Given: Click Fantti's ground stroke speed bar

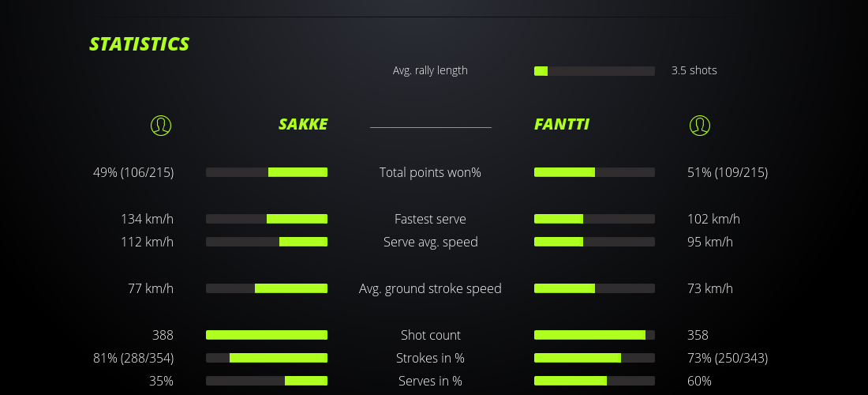Looking at the screenshot, I should point(594,288).
